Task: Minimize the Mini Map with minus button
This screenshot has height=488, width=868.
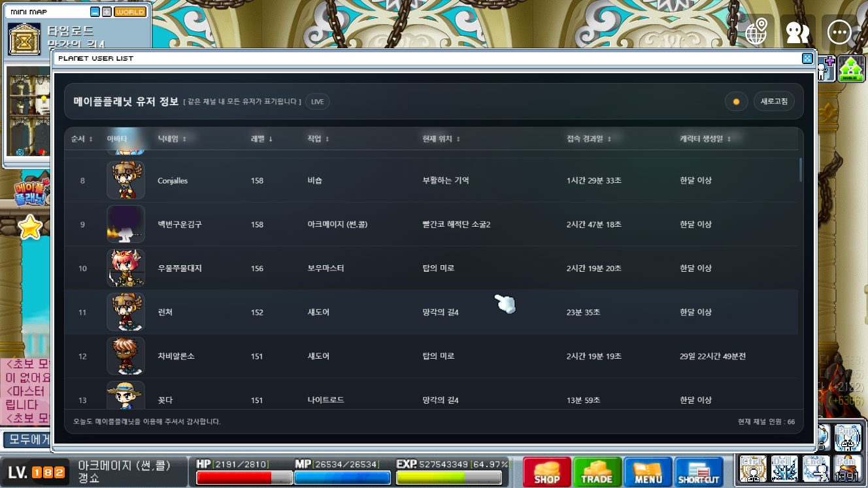Action: [x=95, y=12]
